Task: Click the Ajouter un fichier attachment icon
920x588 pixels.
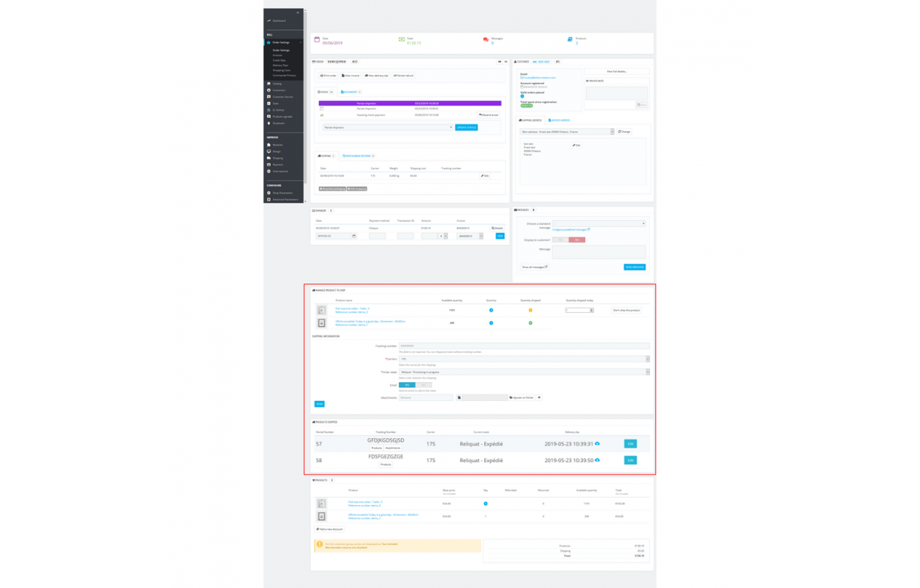Action: [x=523, y=397]
